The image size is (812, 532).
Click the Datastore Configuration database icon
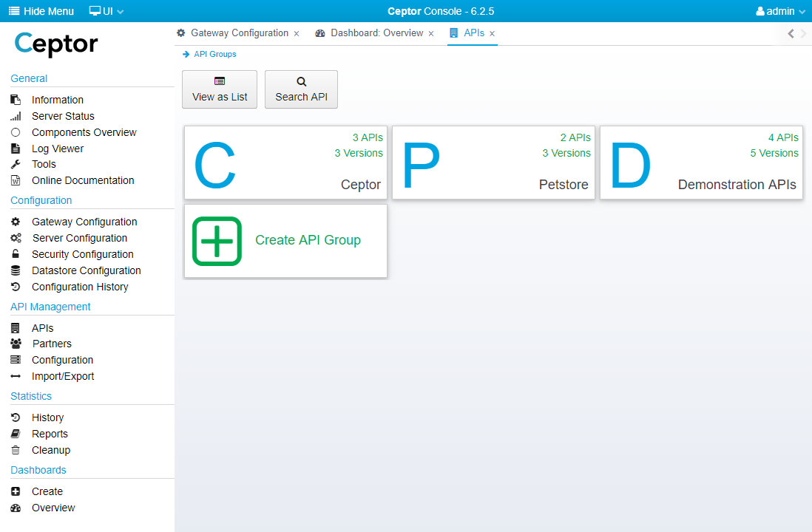[x=16, y=270]
